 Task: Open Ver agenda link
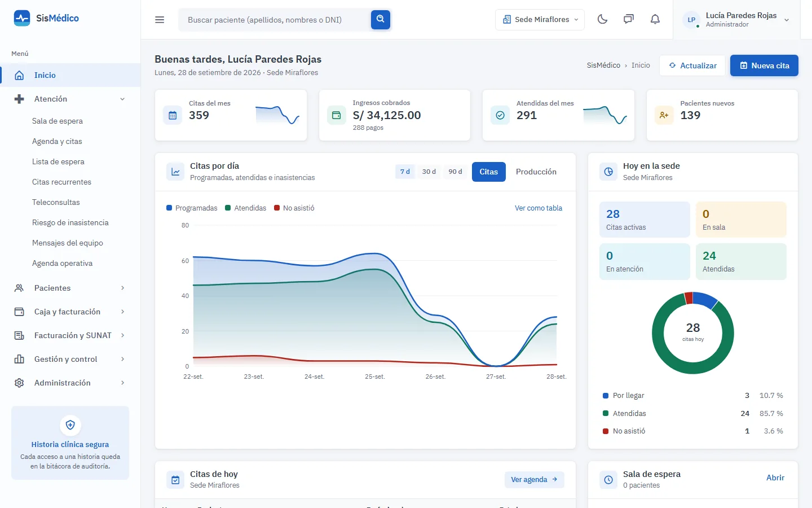[x=535, y=480]
